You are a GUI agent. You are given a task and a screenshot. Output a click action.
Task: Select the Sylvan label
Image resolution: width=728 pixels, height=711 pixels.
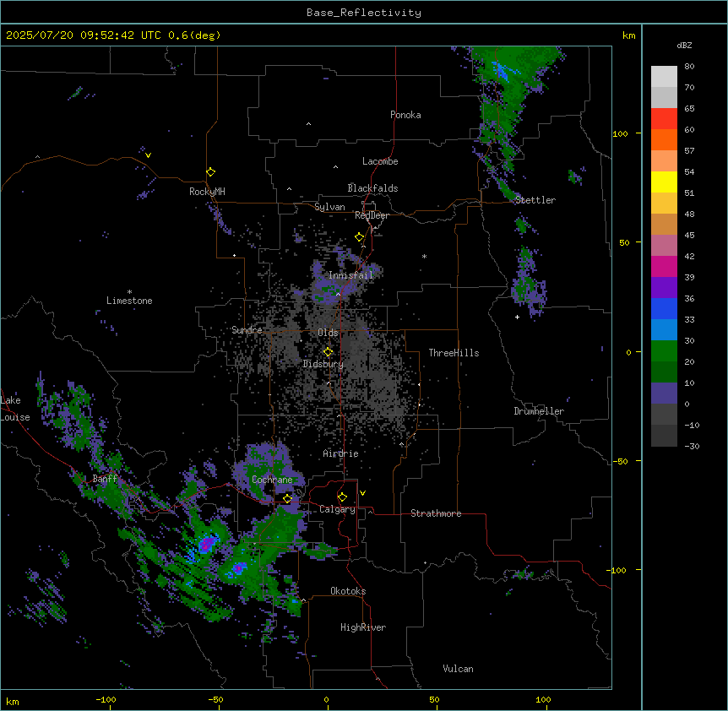[329, 207]
